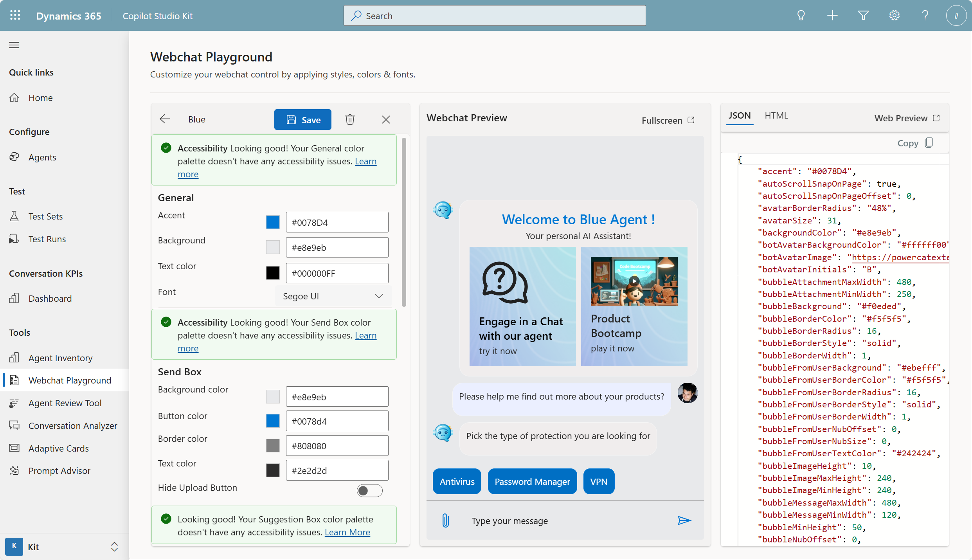Click the paperclip attachment icon in the chat
The image size is (972, 560).
[445, 520]
